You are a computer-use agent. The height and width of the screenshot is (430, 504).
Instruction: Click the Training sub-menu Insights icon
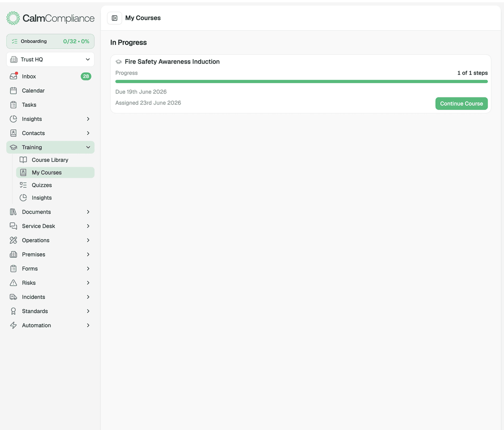point(23,198)
